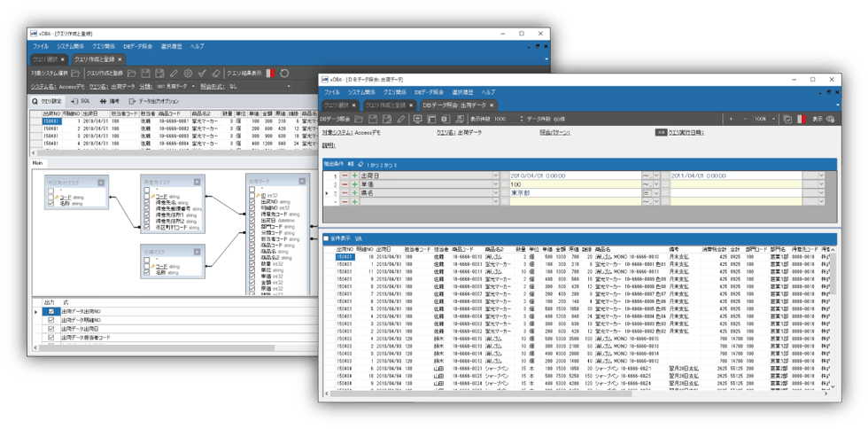Expand the 出荷日 field dropdown in conditions
The width and height of the screenshot is (868, 429).
[496, 175]
